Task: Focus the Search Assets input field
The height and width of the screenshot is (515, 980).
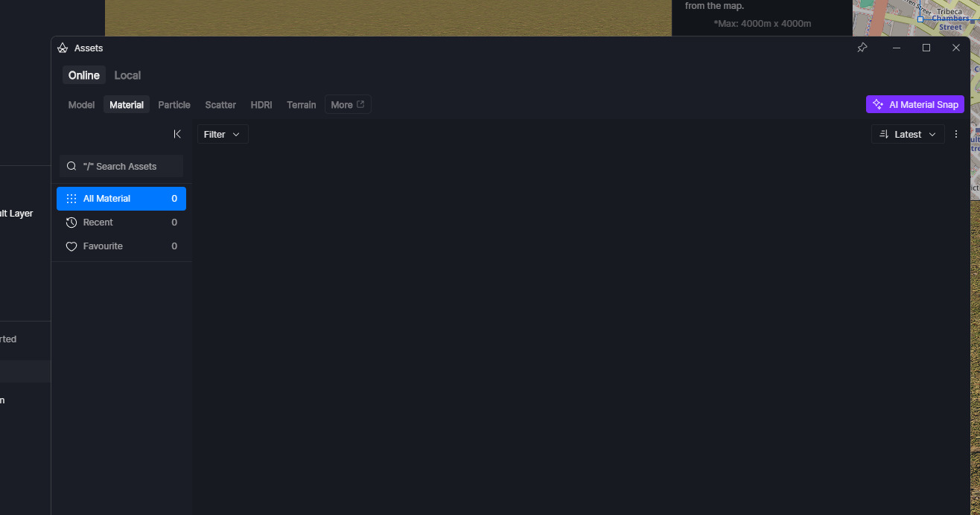Action: pyautogui.click(x=127, y=166)
